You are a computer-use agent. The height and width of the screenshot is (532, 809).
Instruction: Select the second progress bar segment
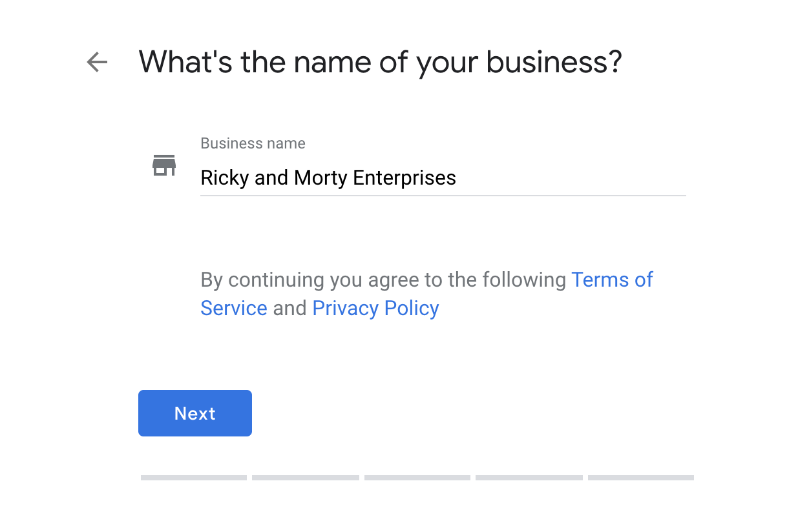click(x=306, y=478)
